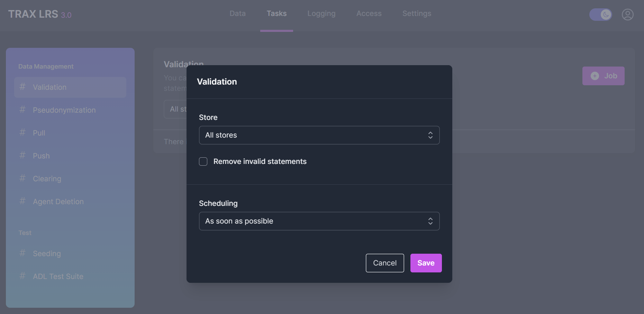
Task: Click the hash icon beside Agent Deletion
Action: click(x=22, y=201)
